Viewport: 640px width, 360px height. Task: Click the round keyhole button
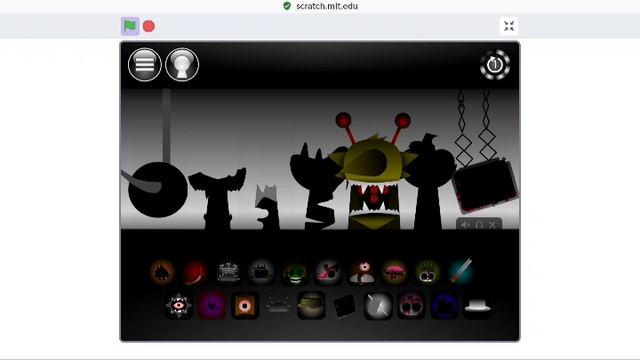point(182,64)
